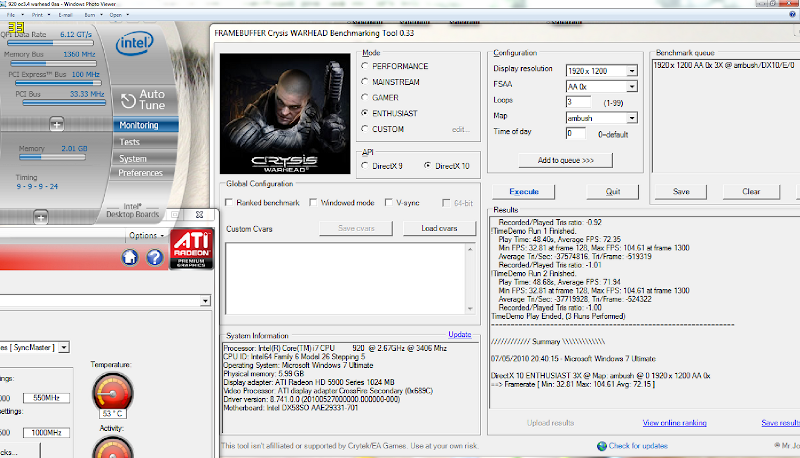Select the ENTHUSIAST mode radio button

365,113
